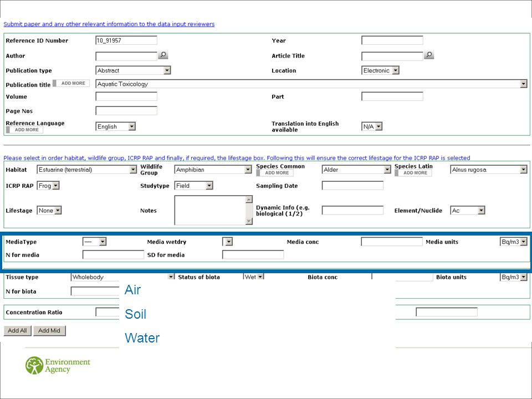Image resolution: width=532 pixels, height=399 pixels.
Task: Click the Add All button
Action: coord(17,330)
